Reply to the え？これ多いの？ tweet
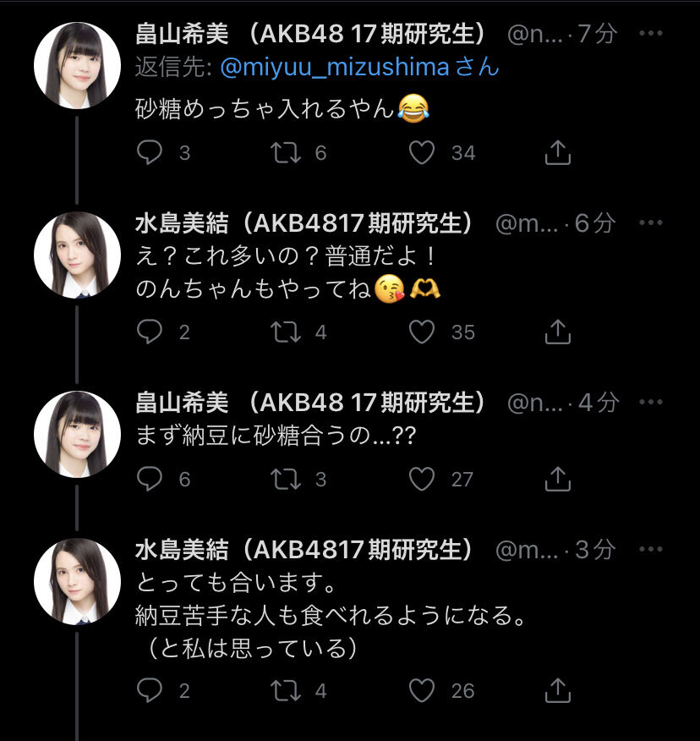Image resolution: width=700 pixels, height=741 pixels. pos(150,332)
